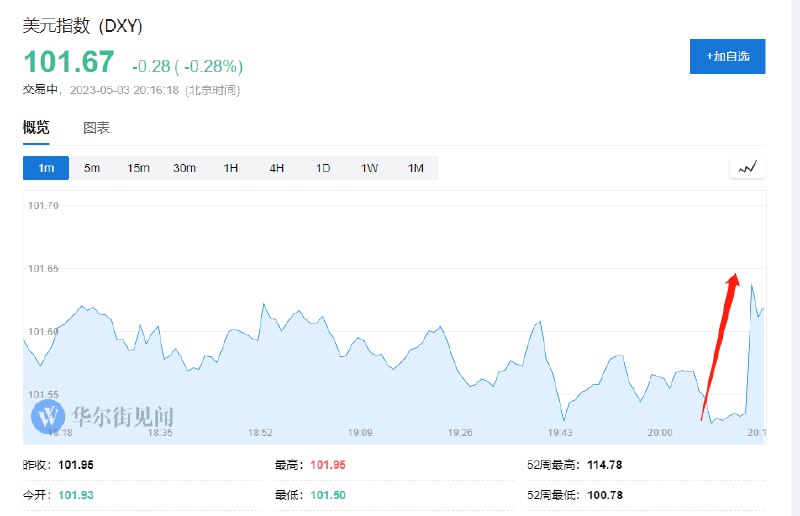Select the 30m interval
800x516 pixels.
coord(184,168)
